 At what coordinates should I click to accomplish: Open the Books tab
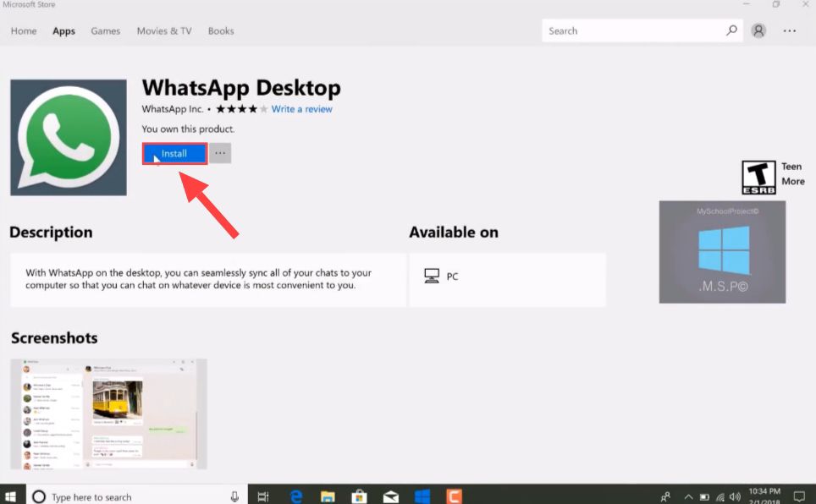click(221, 31)
